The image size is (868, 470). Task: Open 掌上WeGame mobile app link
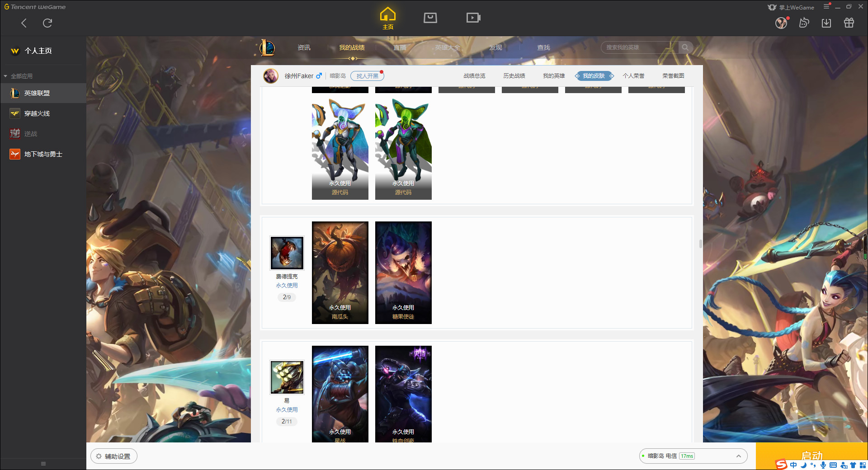(x=791, y=7)
